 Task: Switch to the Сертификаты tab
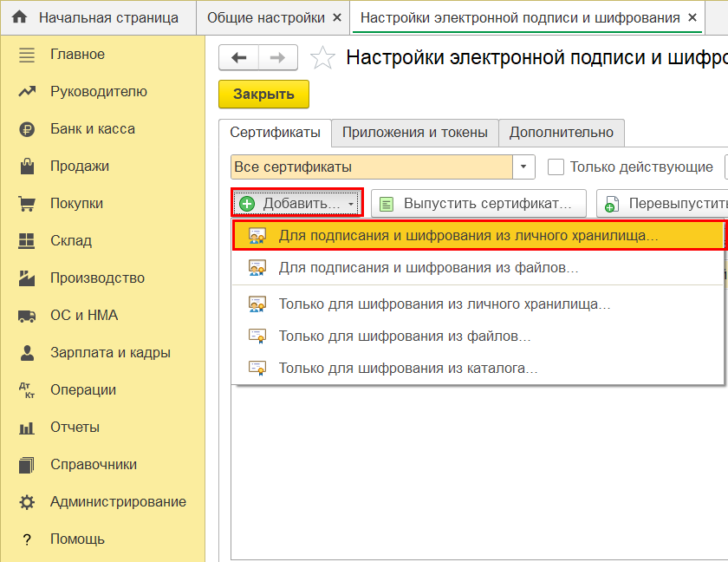point(275,133)
